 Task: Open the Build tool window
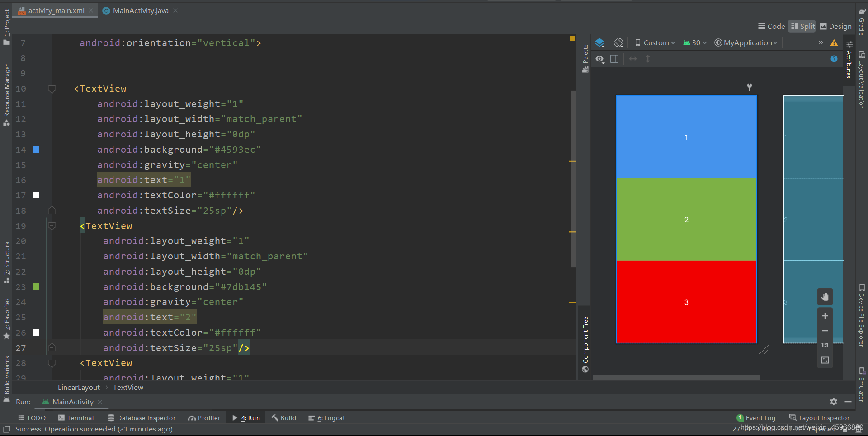point(283,418)
